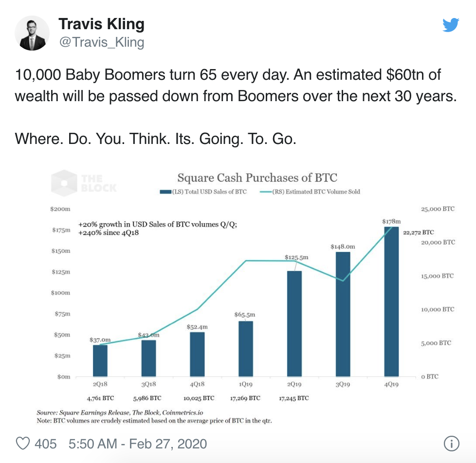Click the 2Q19 bar labeled $125.5m
This screenshot has width=476, height=463.
[294, 324]
